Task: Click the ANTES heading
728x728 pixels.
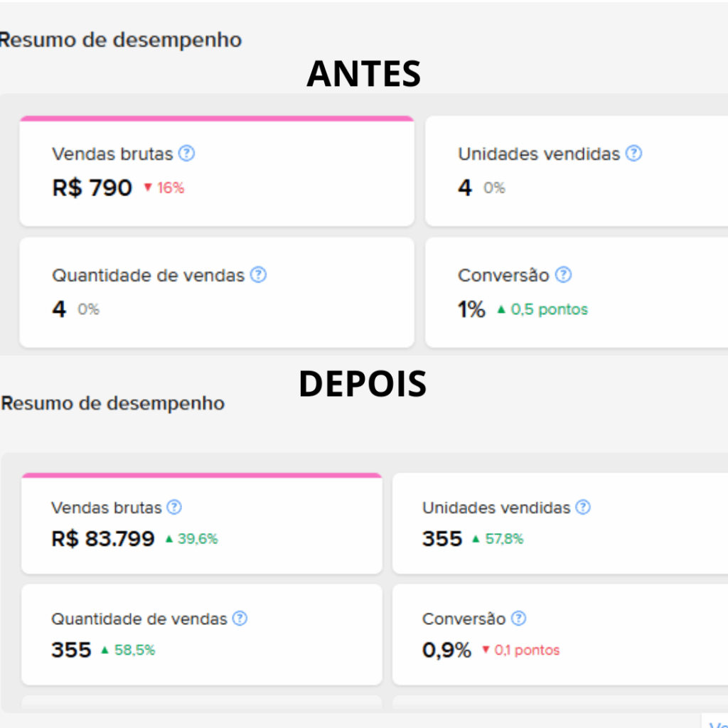Action: click(363, 73)
